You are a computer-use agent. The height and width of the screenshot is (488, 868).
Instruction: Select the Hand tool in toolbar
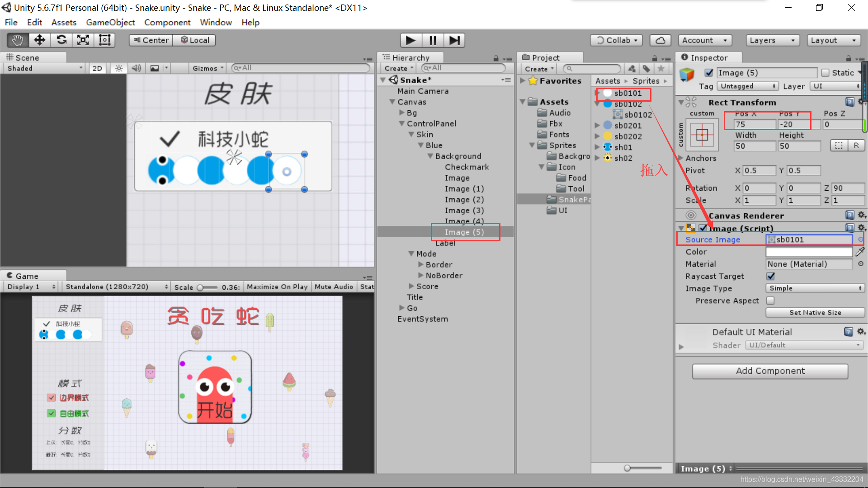tap(18, 40)
